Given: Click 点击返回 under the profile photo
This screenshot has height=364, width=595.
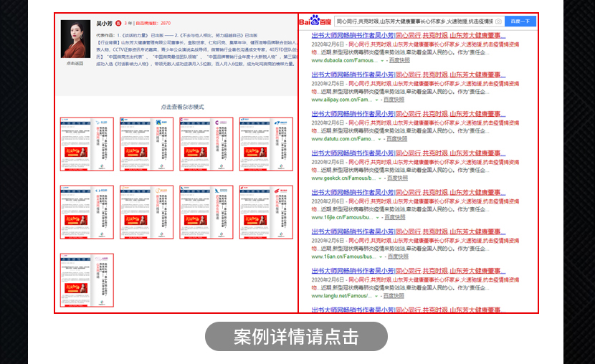Looking at the screenshot, I should click(x=75, y=64).
